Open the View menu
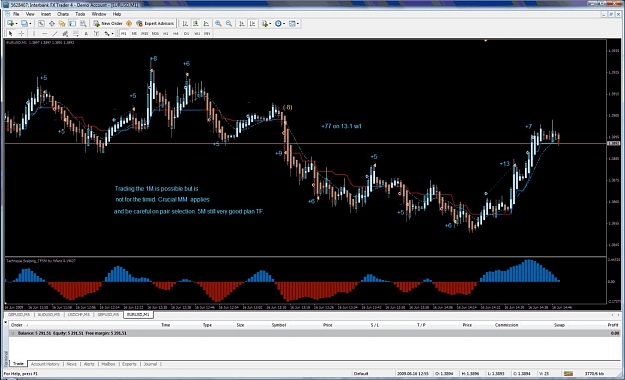Screen dimensions: 625x380 coord(30,14)
